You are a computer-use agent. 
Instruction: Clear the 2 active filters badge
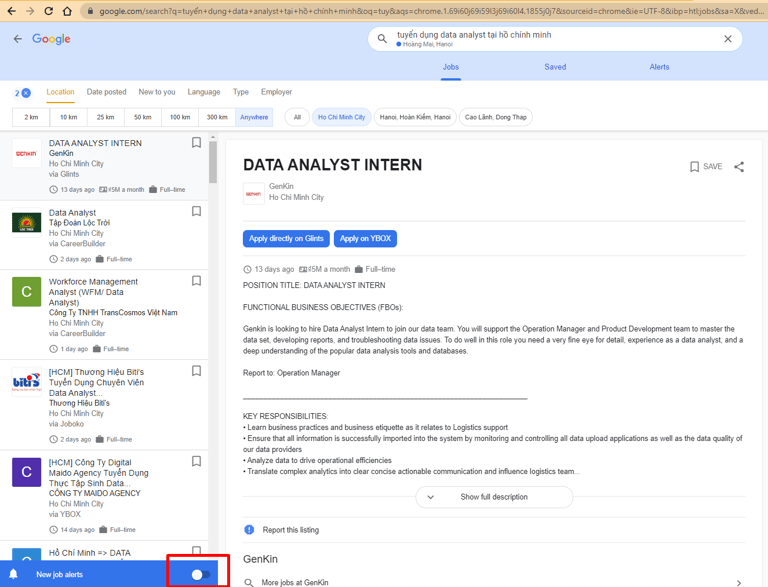pos(23,93)
